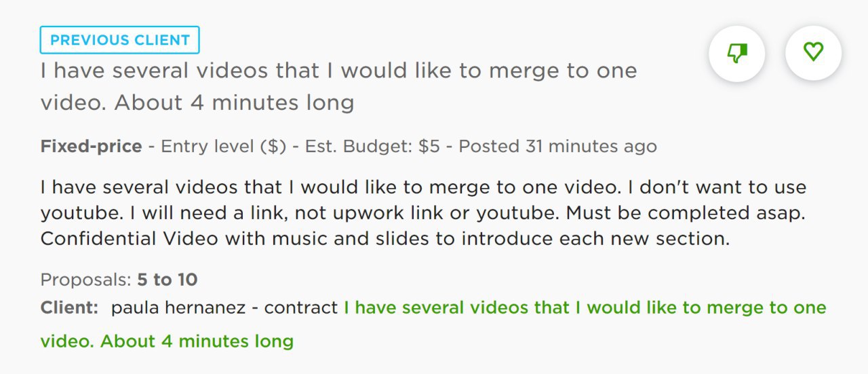Click the PREVIOUS CLIENT badge
This screenshot has height=374, width=868.
click(x=120, y=40)
